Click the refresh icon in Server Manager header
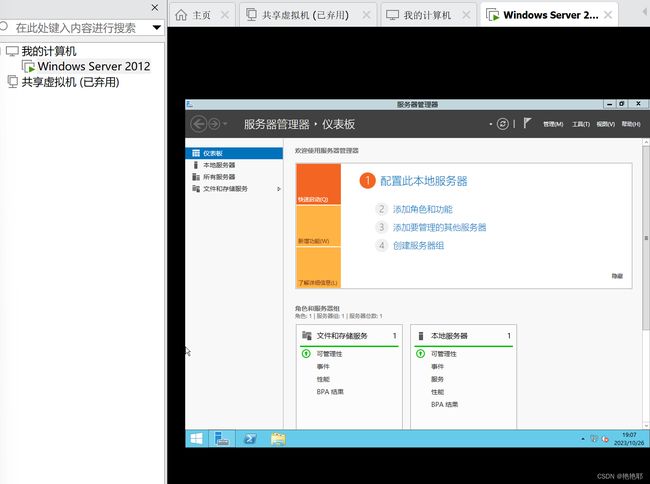 (502, 124)
